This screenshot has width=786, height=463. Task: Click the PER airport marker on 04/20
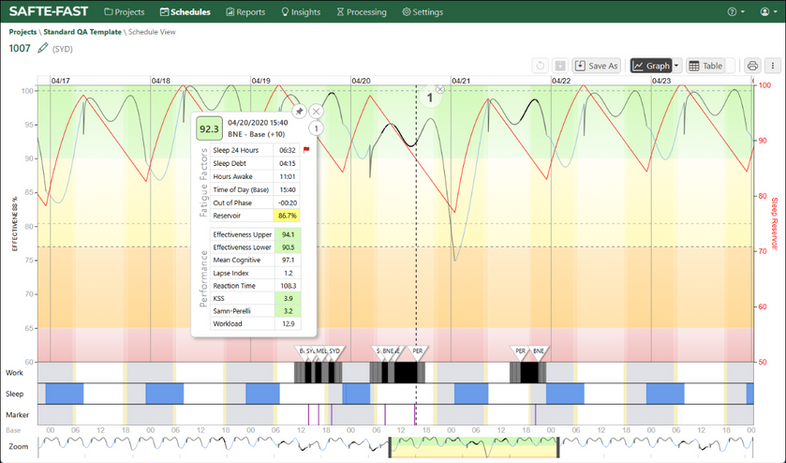417,352
